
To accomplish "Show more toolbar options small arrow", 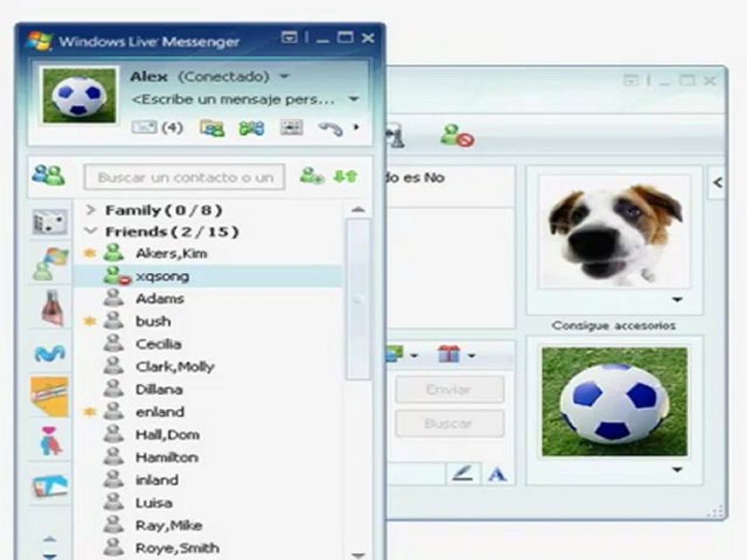I will (x=356, y=127).
